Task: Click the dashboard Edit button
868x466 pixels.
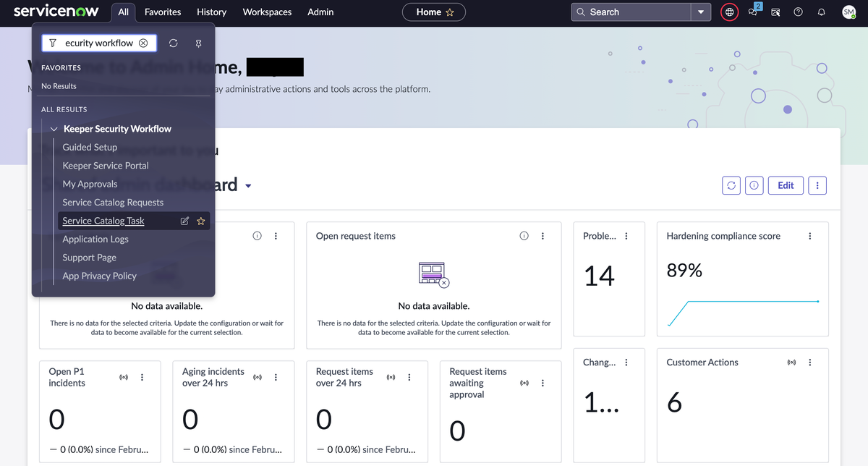Action: [x=786, y=185]
